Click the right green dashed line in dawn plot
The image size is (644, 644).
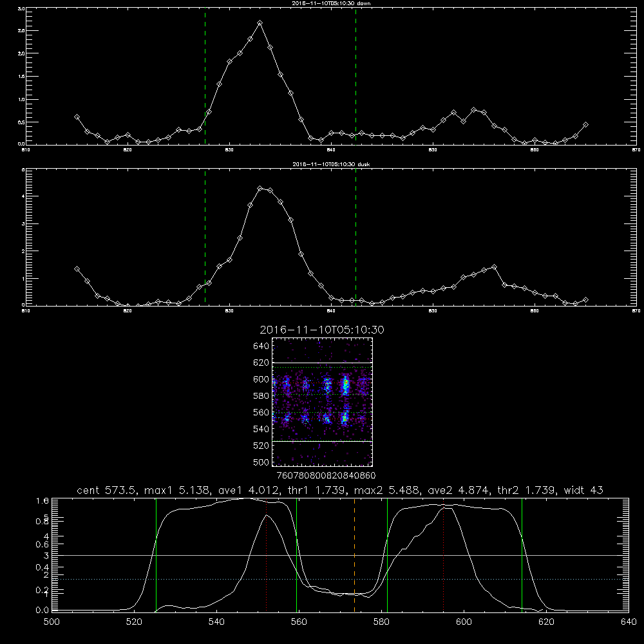point(355,76)
